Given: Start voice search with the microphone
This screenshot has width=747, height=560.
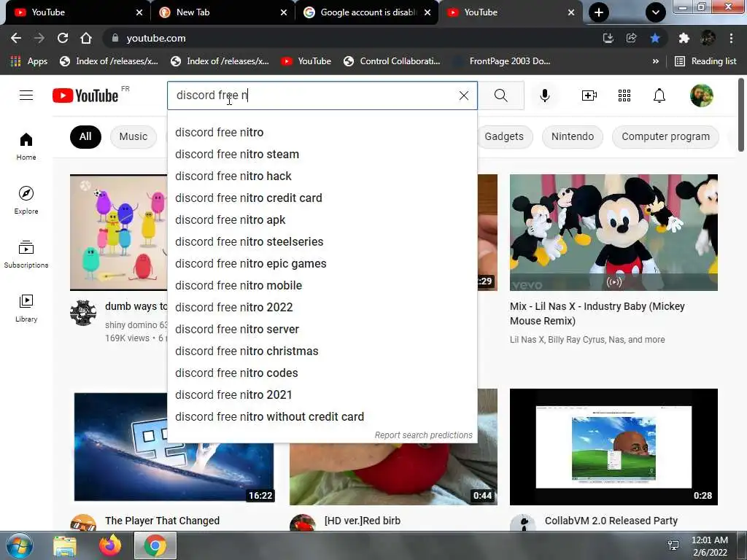Looking at the screenshot, I should [544, 96].
